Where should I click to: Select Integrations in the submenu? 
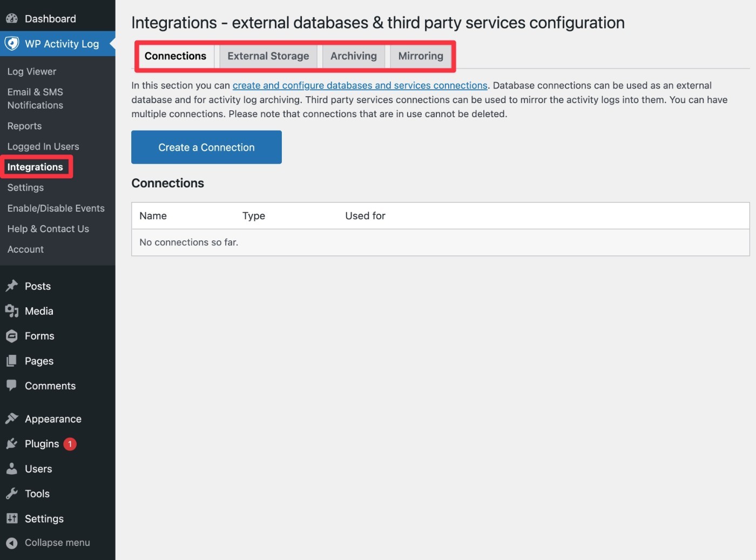pyautogui.click(x=35, y=167)
